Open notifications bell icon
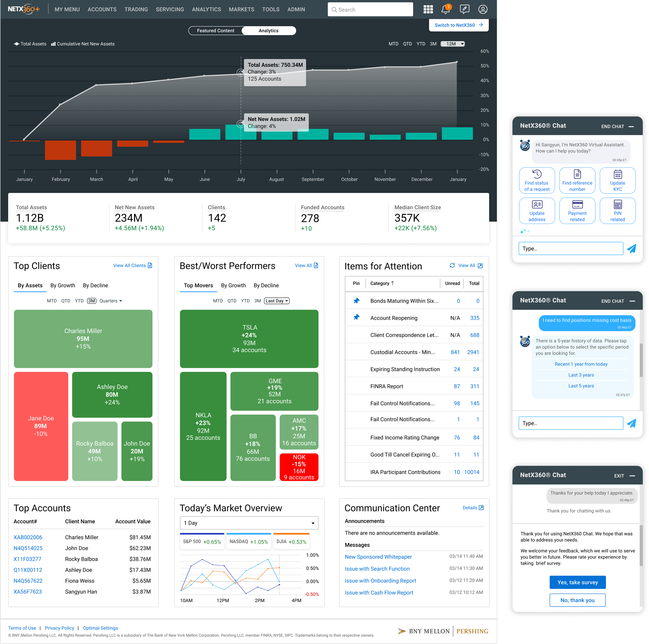Screen dimensions: 649x644 446,9
